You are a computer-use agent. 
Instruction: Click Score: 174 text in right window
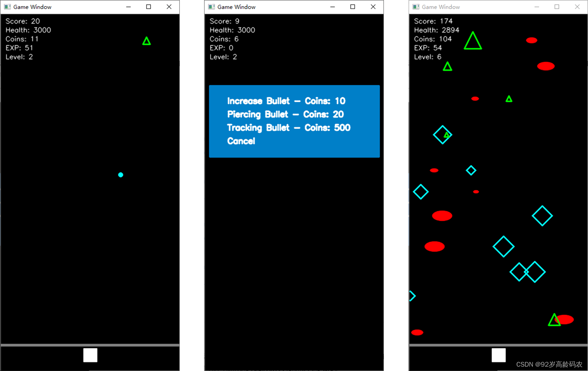[x=433, y=21]
